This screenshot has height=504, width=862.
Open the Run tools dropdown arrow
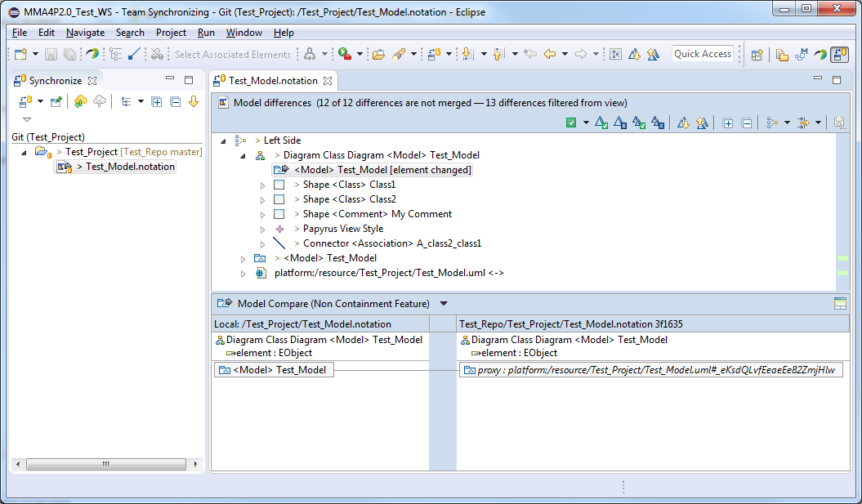(360, 54)
